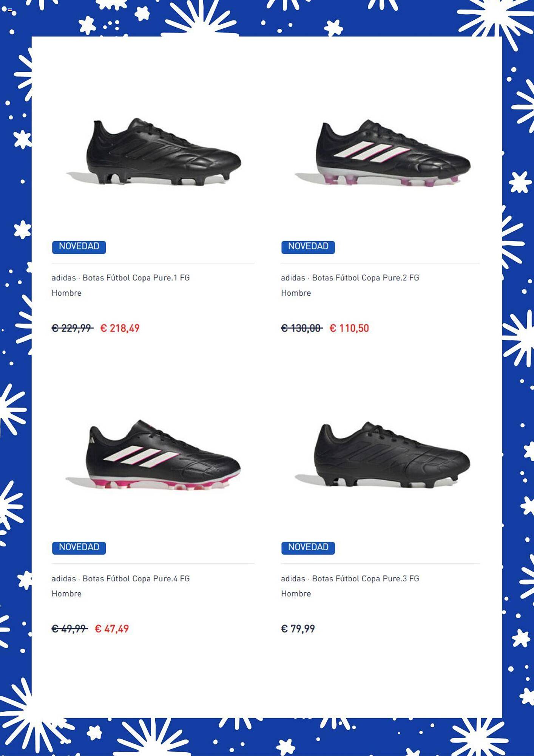This screenshot has width=534, height=756.
Task: Open the Copa Pure.3 FG black boot image
Action: point(383,454)
